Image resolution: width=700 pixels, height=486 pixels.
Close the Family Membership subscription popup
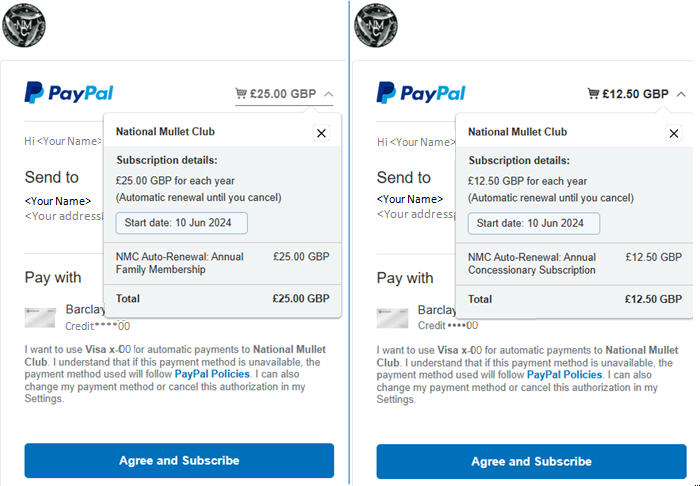[321, 132]
